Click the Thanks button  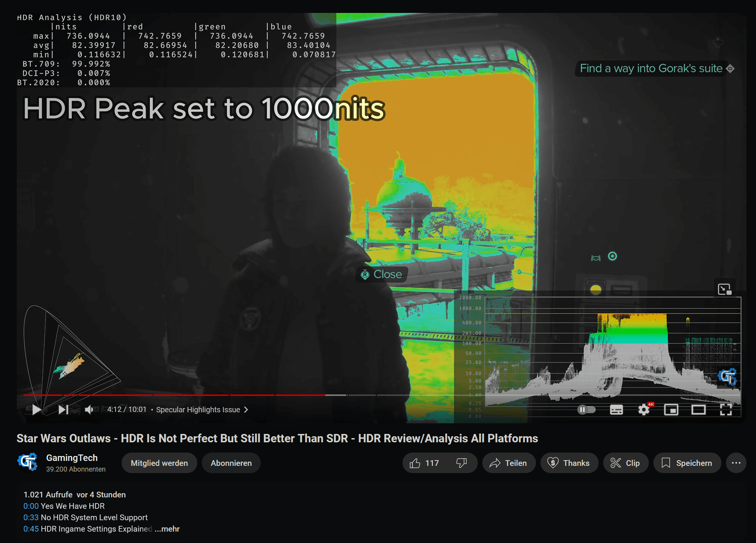pos(569,463)
